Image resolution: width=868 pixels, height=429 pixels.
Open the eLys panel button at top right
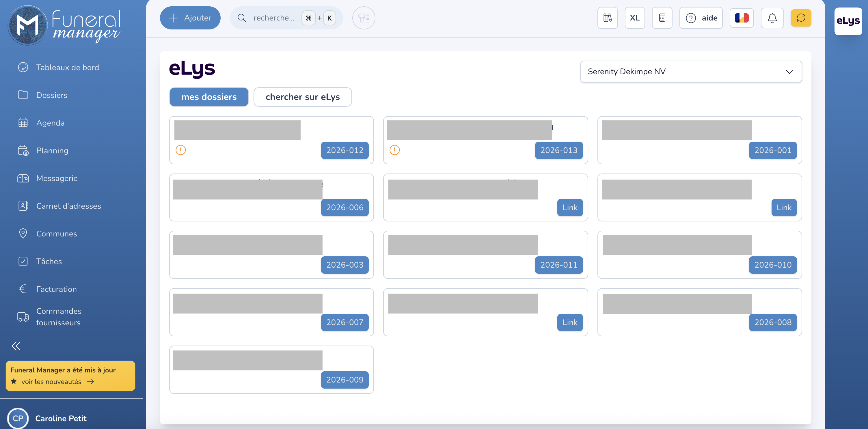(x=848, y=21)
